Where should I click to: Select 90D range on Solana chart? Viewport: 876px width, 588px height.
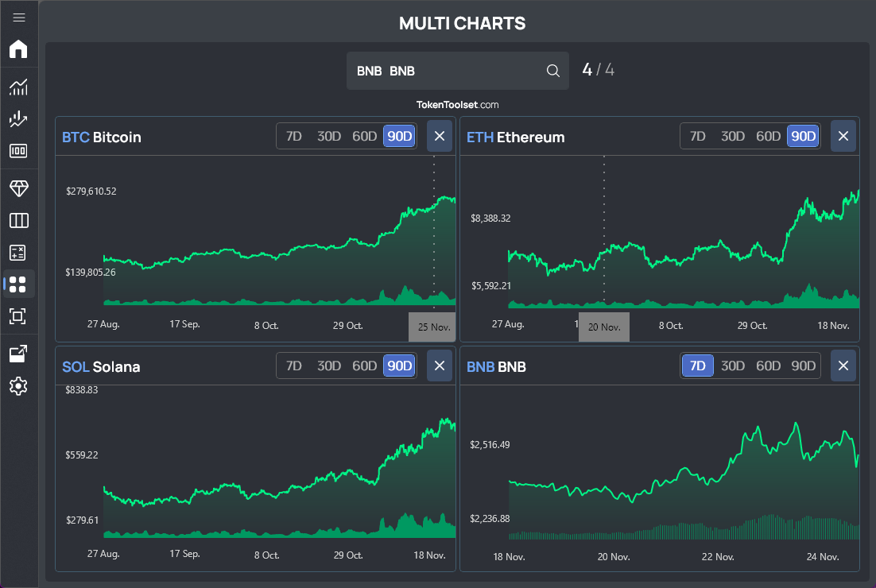coord(400,366)
